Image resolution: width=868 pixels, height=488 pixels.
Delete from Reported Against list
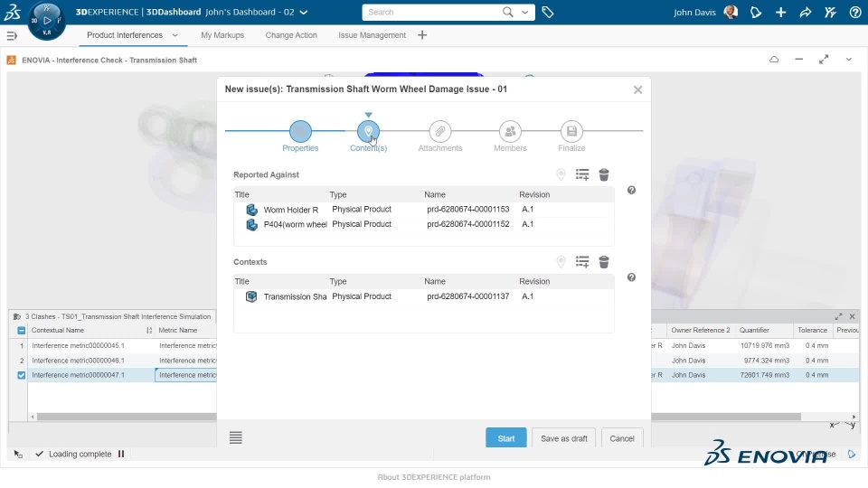(x=604, y=174)
